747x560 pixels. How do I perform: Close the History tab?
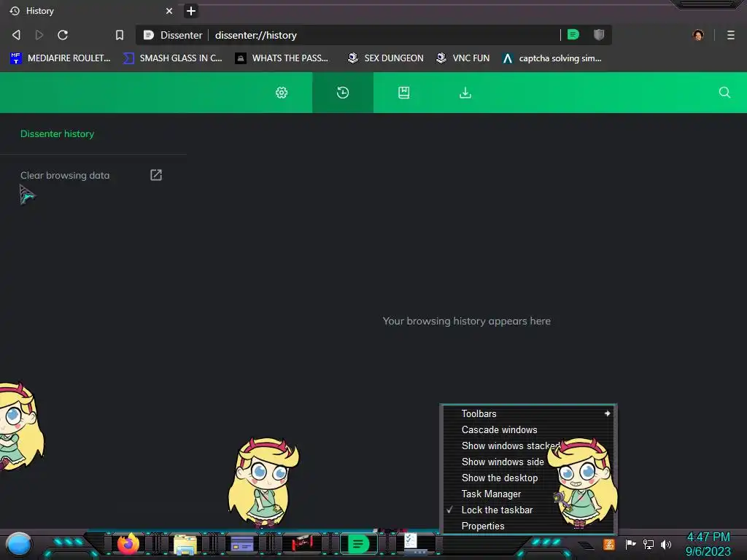169,10
